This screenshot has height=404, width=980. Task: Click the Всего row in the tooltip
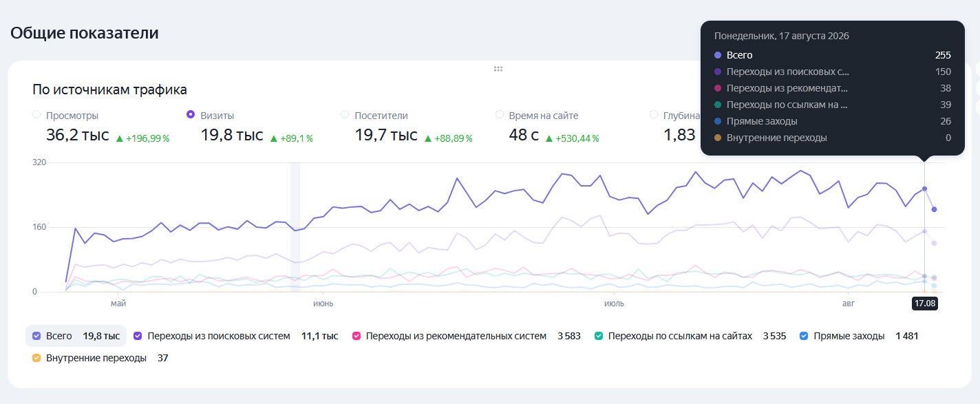(x=833, y=55)
